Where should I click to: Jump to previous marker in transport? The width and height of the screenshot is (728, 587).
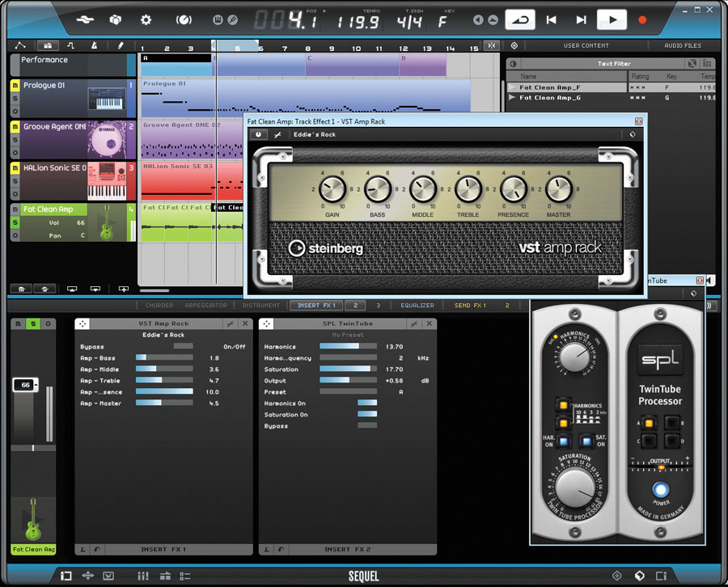click(551, 20)
